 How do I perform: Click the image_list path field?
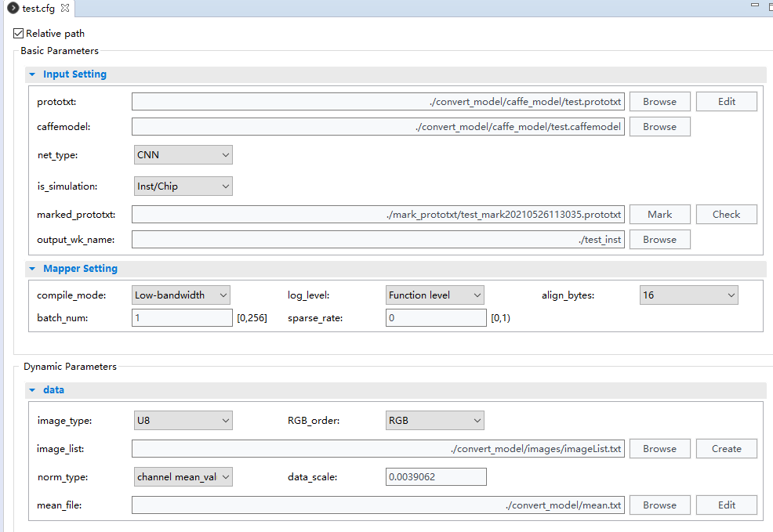coord(378,449)
